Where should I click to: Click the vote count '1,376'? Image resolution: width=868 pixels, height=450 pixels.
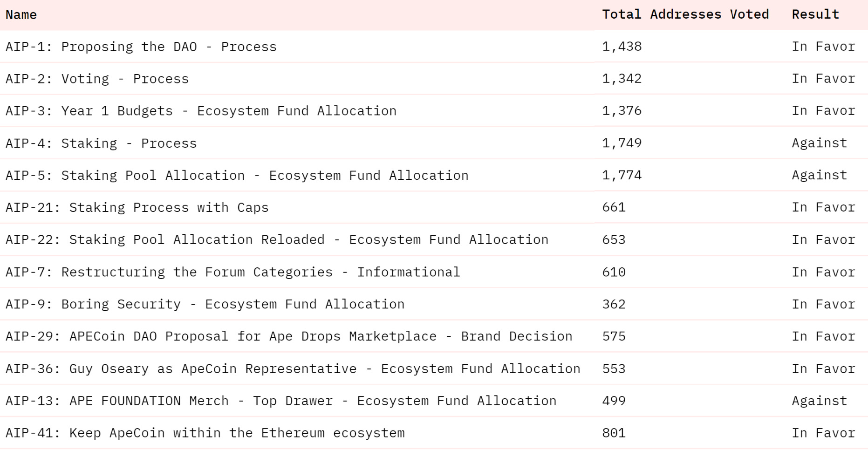[622, 111]
